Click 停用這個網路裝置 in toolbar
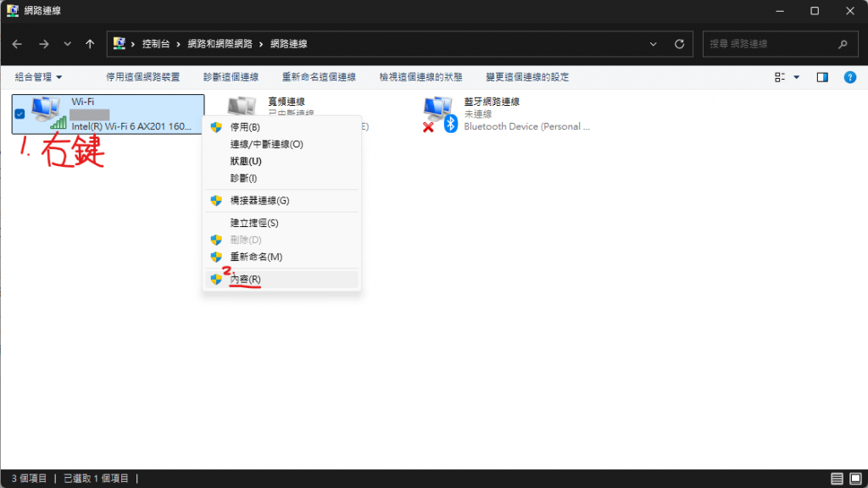868x488 pixels. pyautogui.click(x=142, y=77)
